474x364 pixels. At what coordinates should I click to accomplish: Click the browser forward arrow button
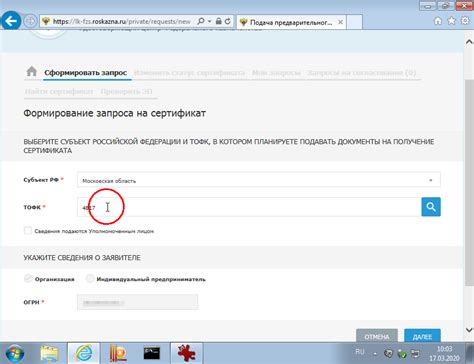[x=30, y=21]
